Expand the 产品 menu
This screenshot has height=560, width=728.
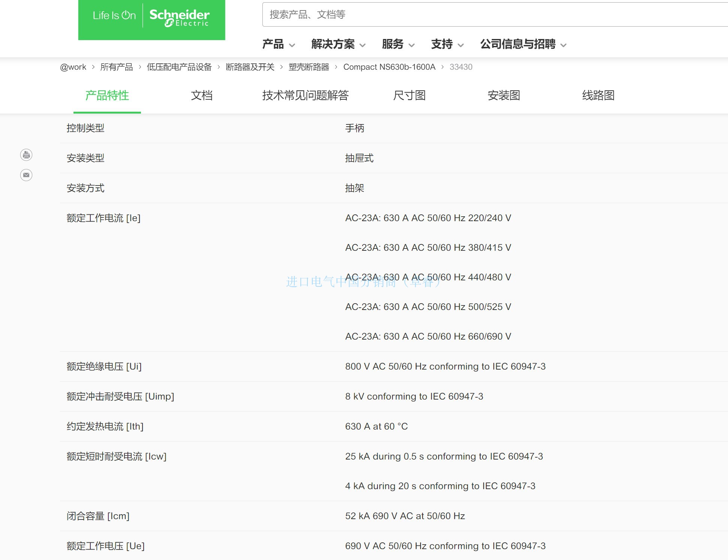[x=279, y=44]
